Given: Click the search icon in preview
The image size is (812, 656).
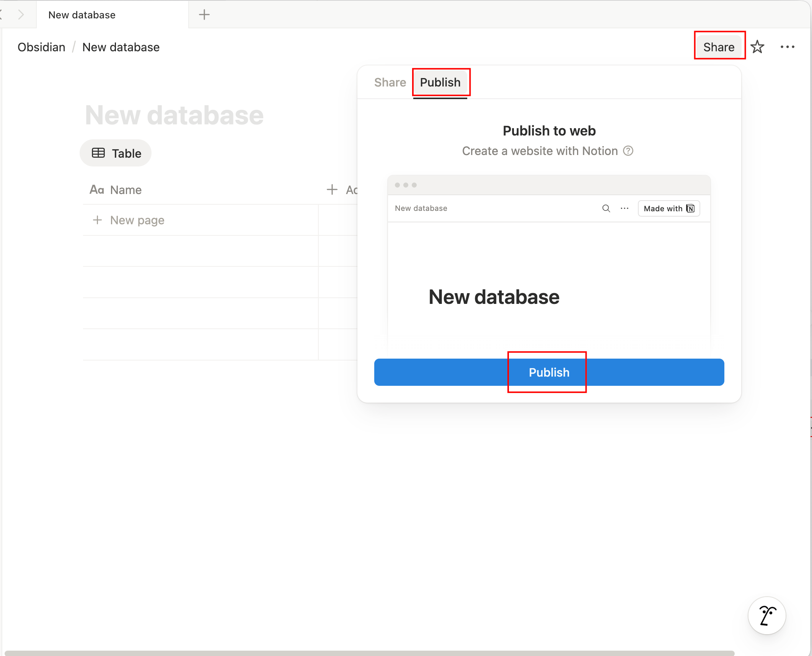Looking at the screenshot, I should pyautogui.click(x=606, y=208).
